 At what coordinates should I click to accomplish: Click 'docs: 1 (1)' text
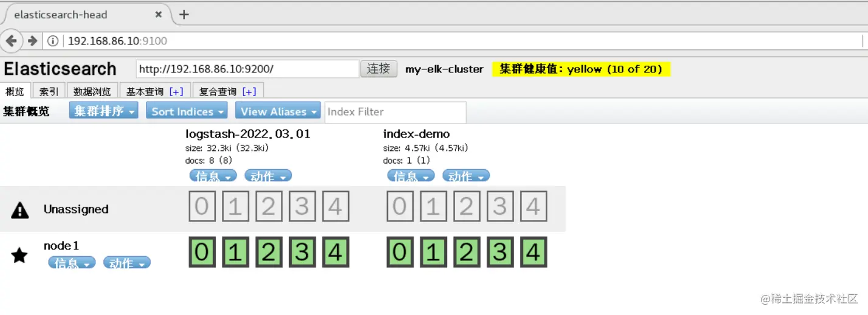(406, 161)
